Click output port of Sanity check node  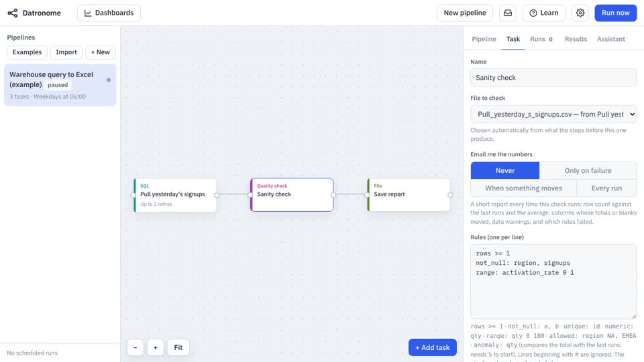pyautogui.click(x=333, y=195)
